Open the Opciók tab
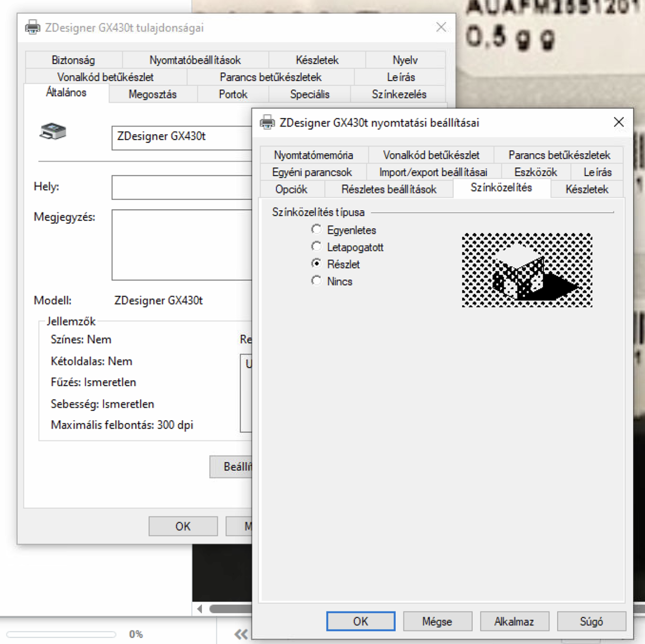This screenshot has height=644, width=645. tap(291, 190)
